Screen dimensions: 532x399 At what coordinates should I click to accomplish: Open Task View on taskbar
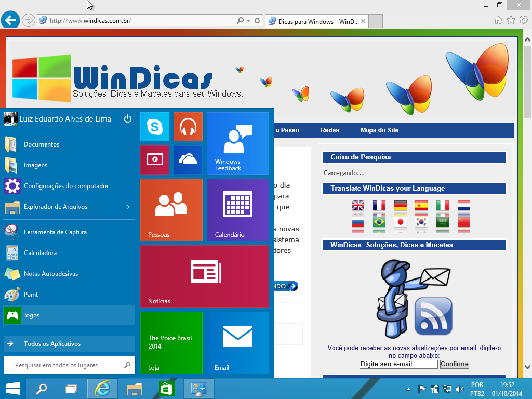[x=71, y=389]
